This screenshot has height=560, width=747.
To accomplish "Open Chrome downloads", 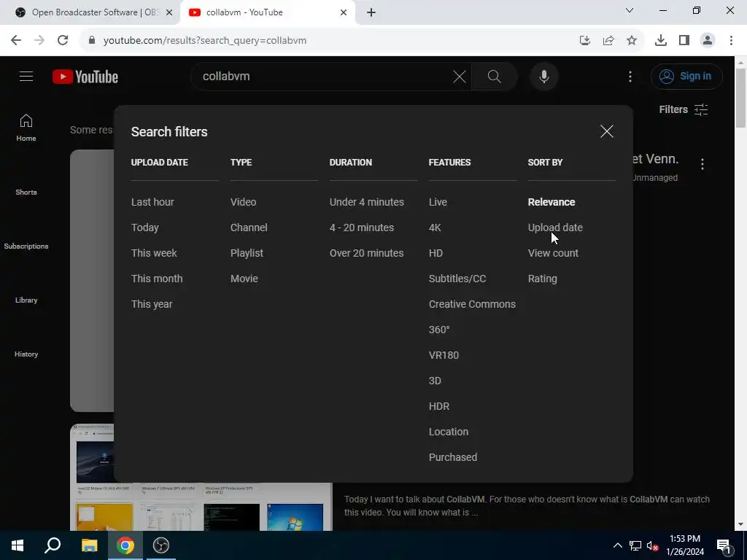I will coord(660,41).
